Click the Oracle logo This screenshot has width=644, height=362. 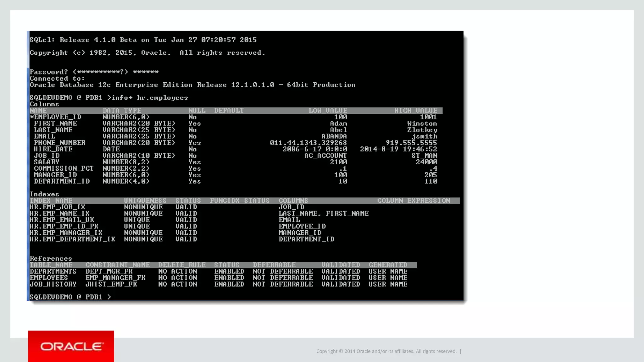click(71, 346)
